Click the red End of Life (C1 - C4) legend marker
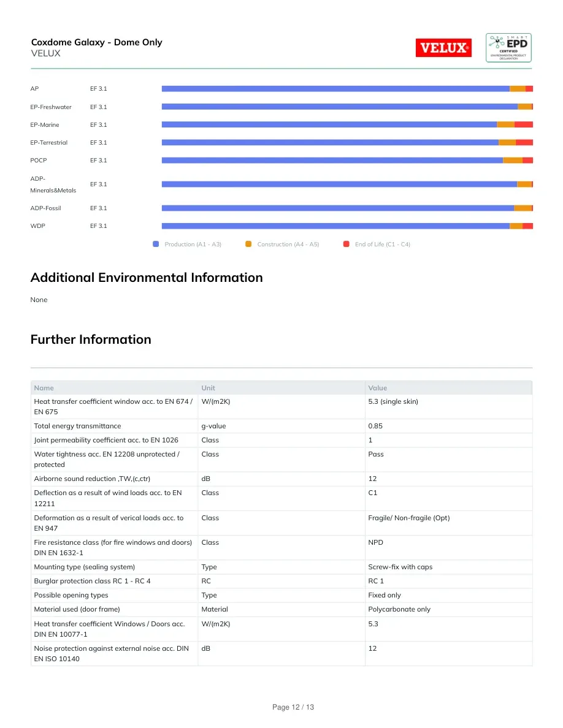Screen dimensions: 563x728 pyautogui.click(x=346, y=245)
